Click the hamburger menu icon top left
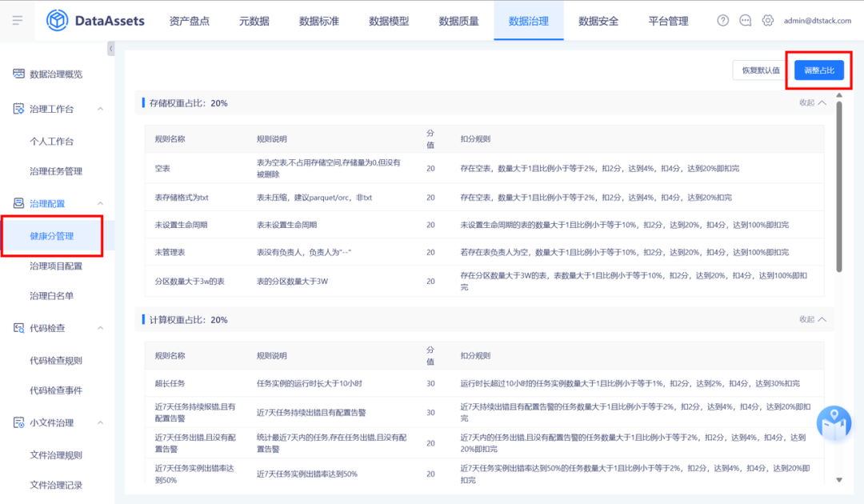Viewport: 864px width, 504px height. [x=17, y=21]
